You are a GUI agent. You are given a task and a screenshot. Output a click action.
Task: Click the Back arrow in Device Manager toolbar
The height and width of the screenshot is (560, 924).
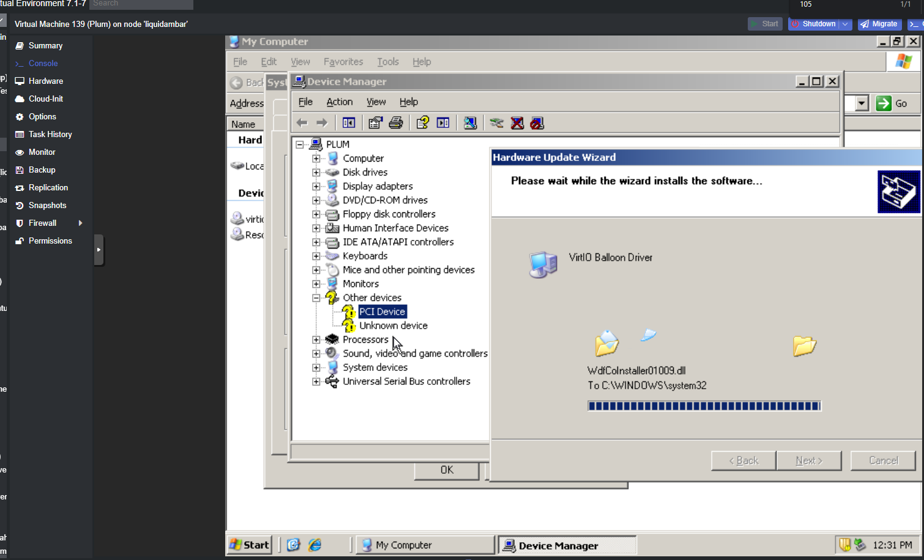pos(302,123)
